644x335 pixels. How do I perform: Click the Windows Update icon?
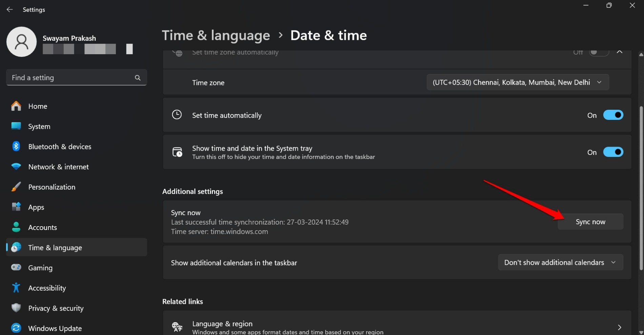[16, 328]
